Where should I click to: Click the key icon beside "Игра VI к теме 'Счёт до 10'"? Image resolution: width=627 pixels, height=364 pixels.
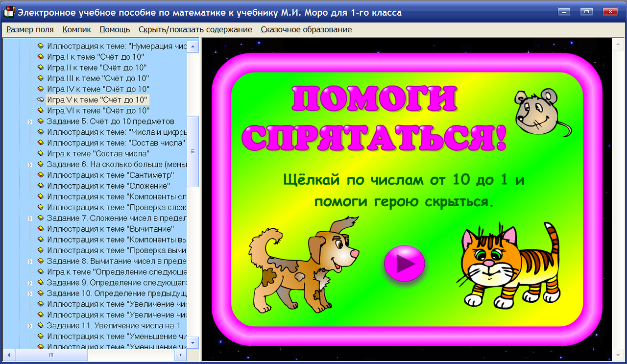coord(40,110)
